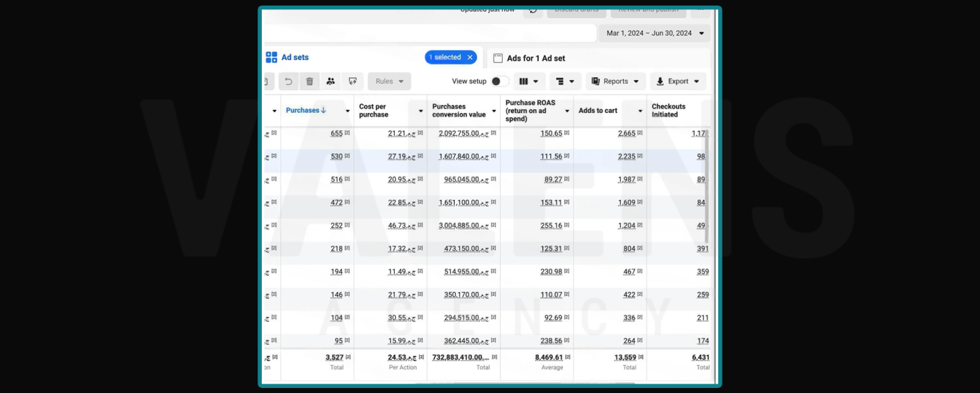Click the purchases value 252
The width and height of the screenshot is (980, 393).
pos(336,225)
